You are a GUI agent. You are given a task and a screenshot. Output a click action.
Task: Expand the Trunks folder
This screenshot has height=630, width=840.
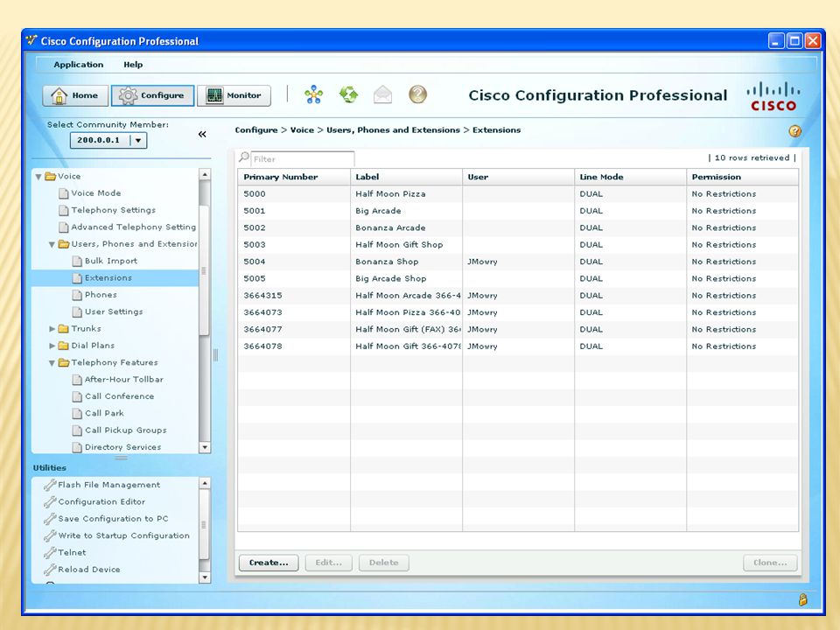[x=52, y=329]
